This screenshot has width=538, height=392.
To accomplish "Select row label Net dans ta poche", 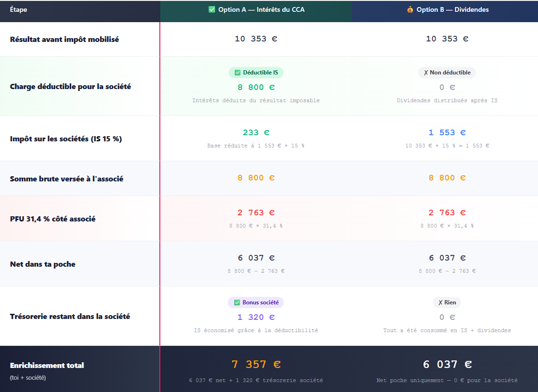I will (43, 264).
